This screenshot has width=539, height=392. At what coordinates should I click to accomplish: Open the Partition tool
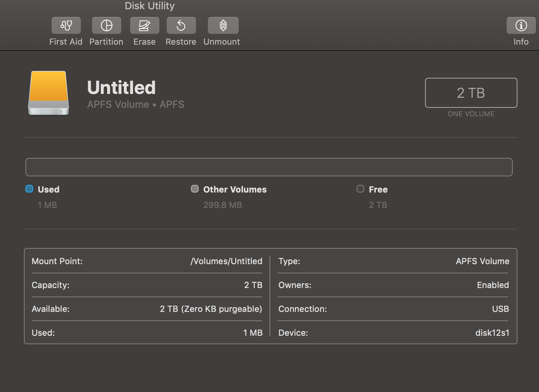click(106, 25)
